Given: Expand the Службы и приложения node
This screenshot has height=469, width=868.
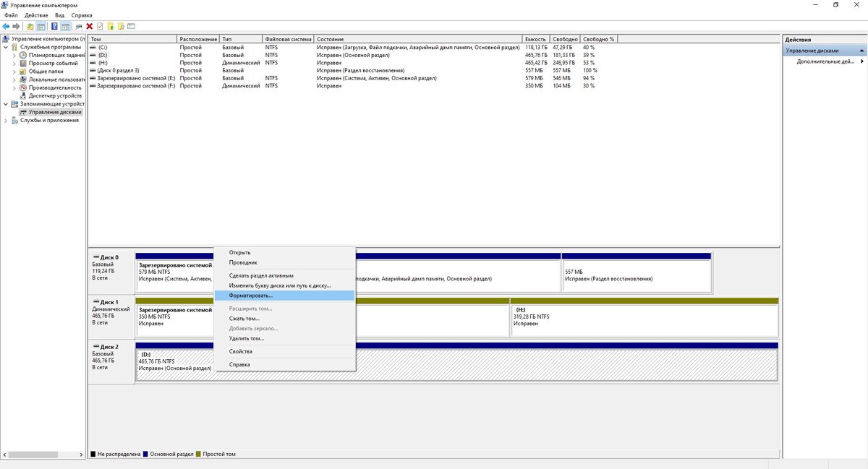Looking at the screenshot, I should (x=6, y=120).
